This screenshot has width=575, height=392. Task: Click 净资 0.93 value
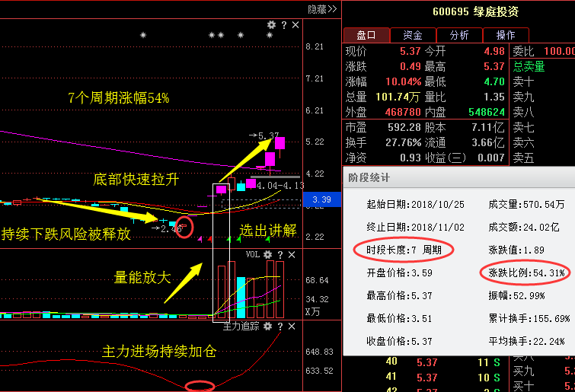410,158
